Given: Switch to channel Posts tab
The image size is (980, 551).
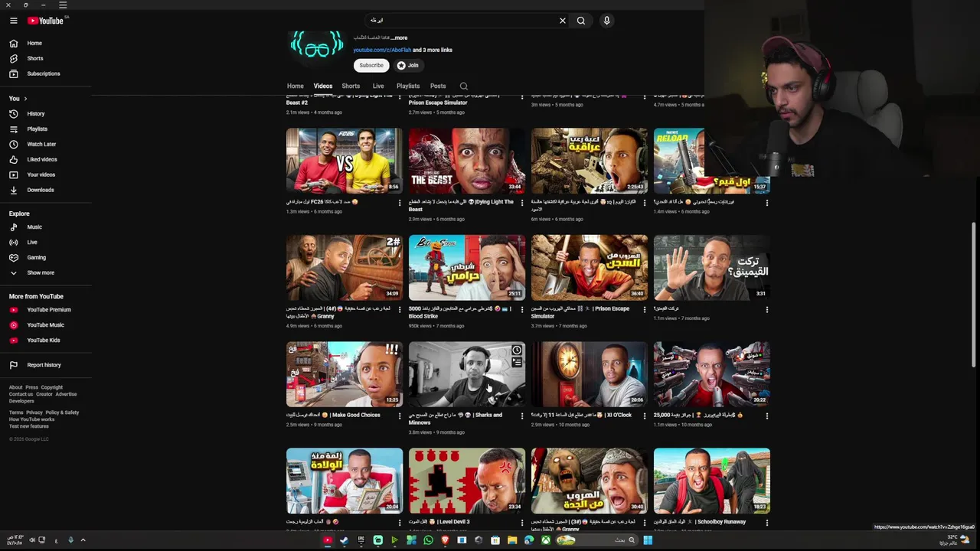Looking at the screenshot, I should tap(438, 86).
